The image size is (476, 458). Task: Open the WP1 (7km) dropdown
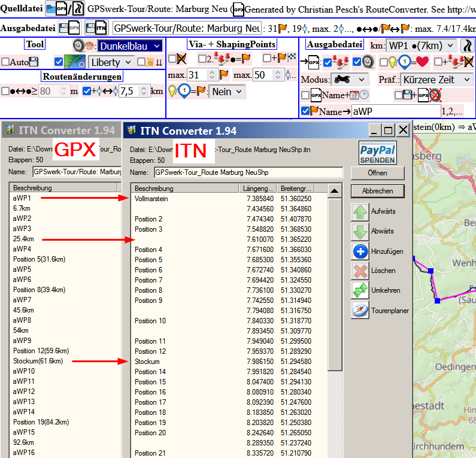[x=422, y=46]
